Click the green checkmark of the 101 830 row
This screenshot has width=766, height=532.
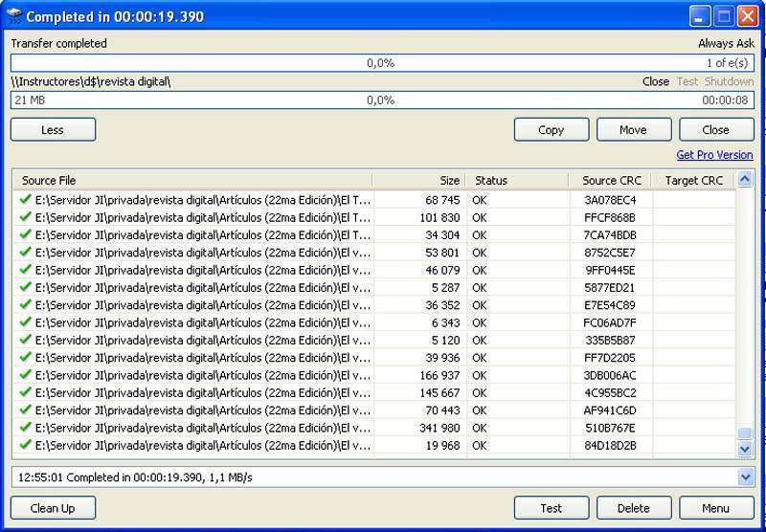tap(26, 216)
